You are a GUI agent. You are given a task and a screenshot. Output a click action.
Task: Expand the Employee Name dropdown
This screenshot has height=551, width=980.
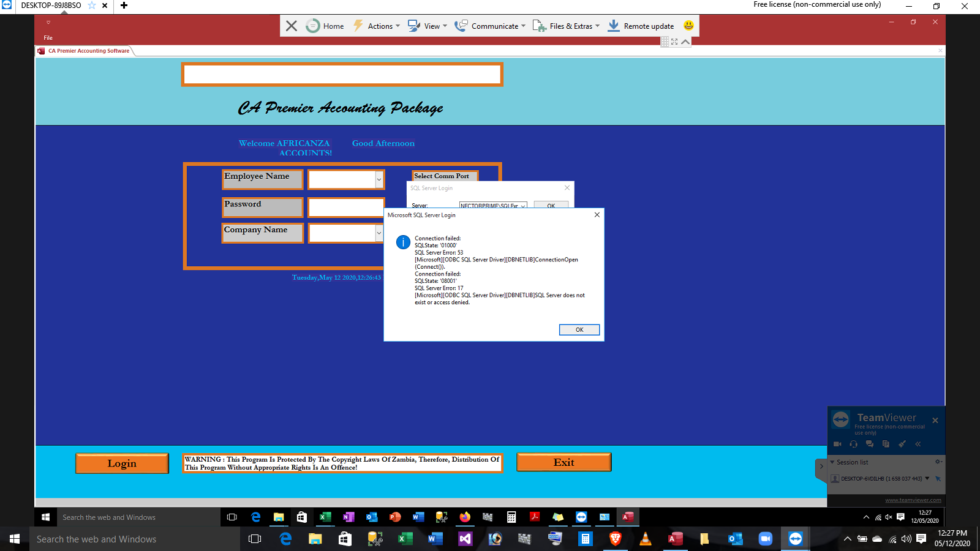click(379, 179)
